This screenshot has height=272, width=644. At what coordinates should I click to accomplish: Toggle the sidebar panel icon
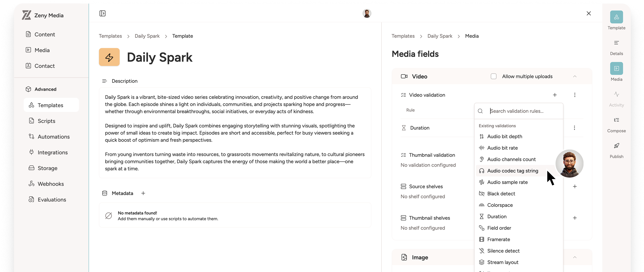tap(102, 14)
